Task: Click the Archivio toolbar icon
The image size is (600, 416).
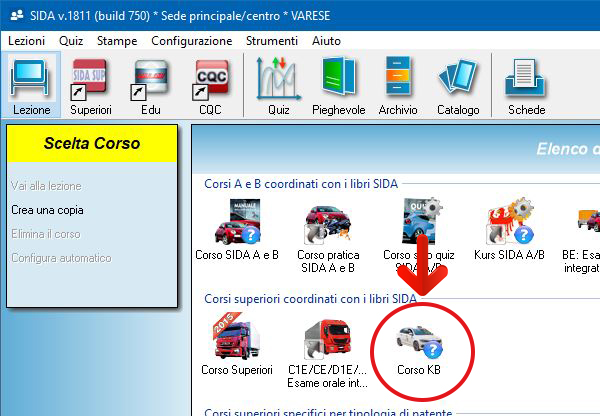Action: [x=398, y=85]
